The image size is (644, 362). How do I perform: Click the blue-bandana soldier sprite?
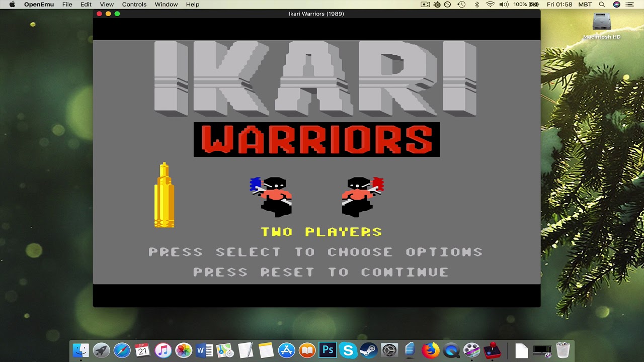pos(272,197)
